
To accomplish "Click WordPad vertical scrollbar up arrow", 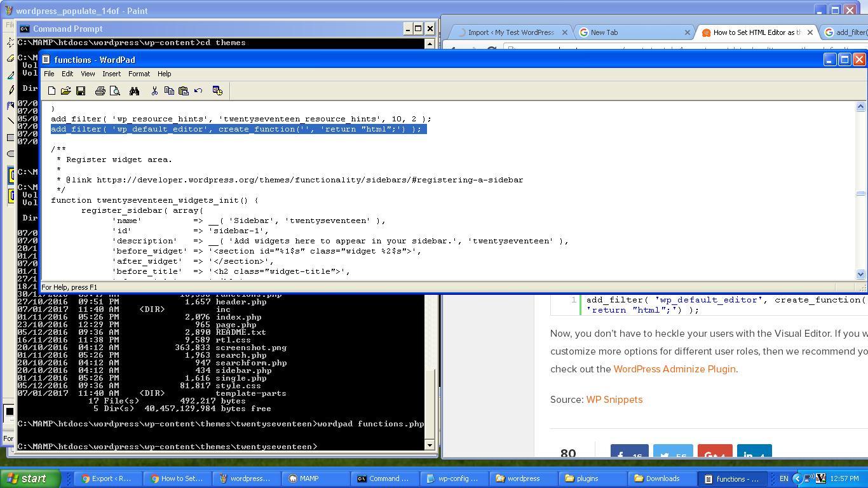I will (x=861, y=107).
